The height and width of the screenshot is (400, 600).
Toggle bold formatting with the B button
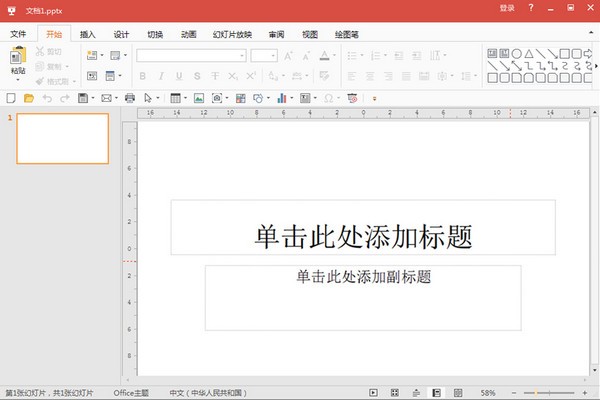(143, 75)
